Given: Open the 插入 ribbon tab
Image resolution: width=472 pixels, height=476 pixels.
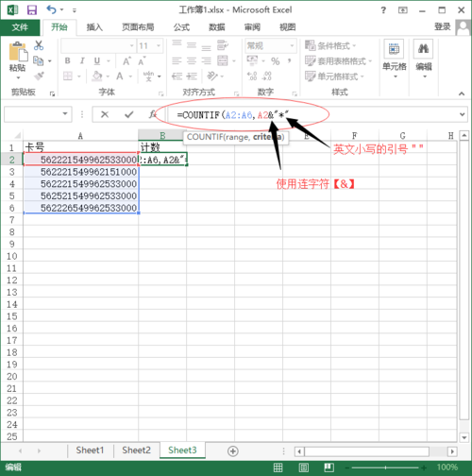Looking at the screenshot, I should 94,27.
